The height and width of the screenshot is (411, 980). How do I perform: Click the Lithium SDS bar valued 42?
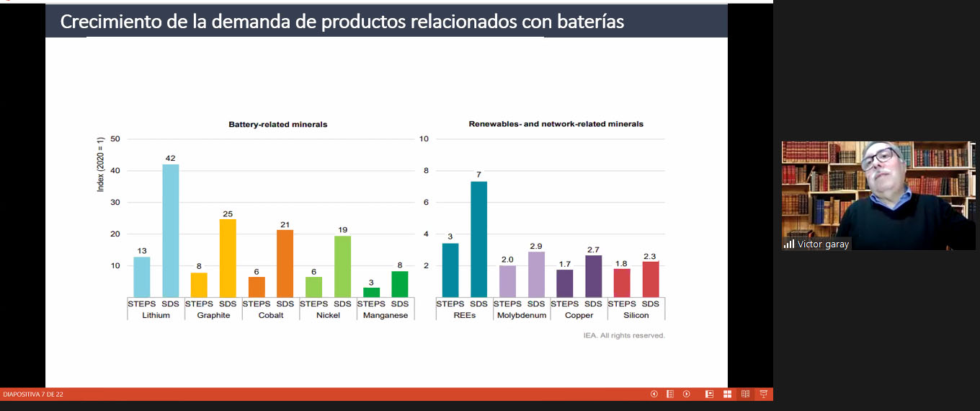[x=170, y=230]
